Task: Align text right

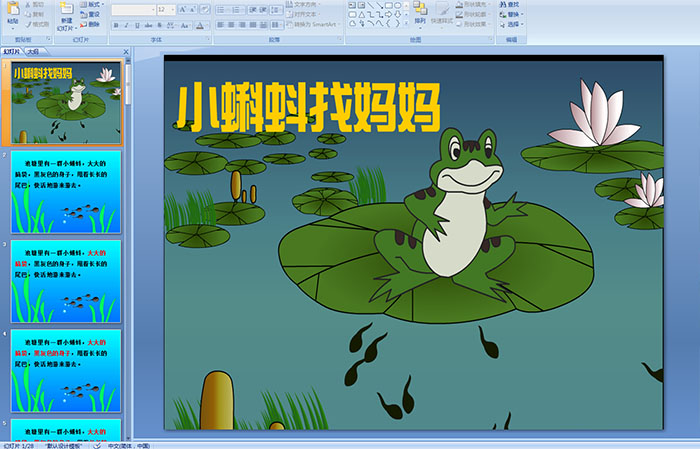Action: click(242, 25)
